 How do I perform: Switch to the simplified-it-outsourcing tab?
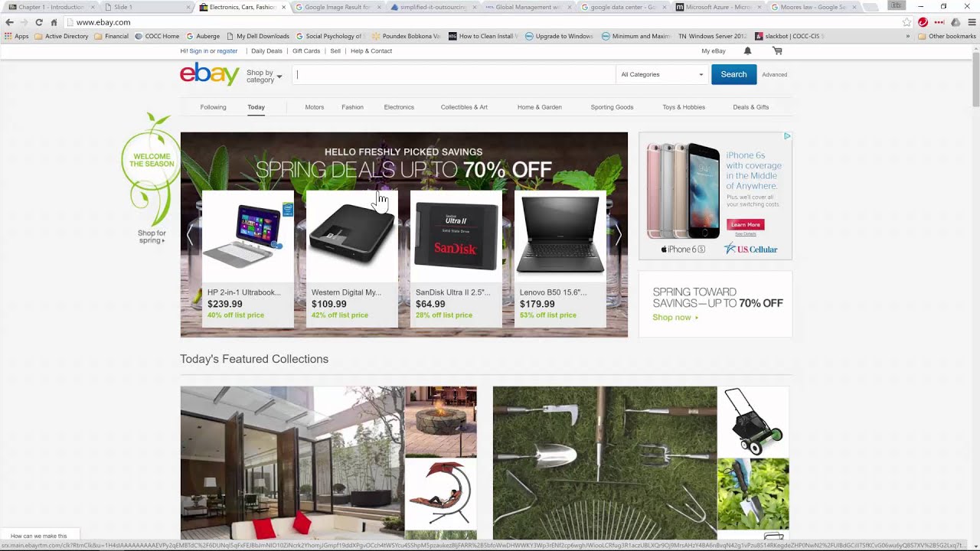tap(433, 7)
